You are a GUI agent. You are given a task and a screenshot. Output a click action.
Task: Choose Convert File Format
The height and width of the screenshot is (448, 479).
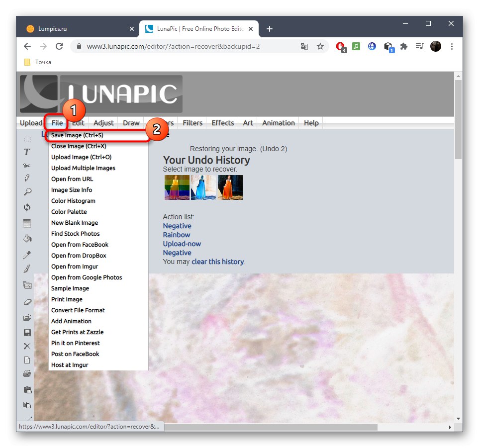[98, 310]
